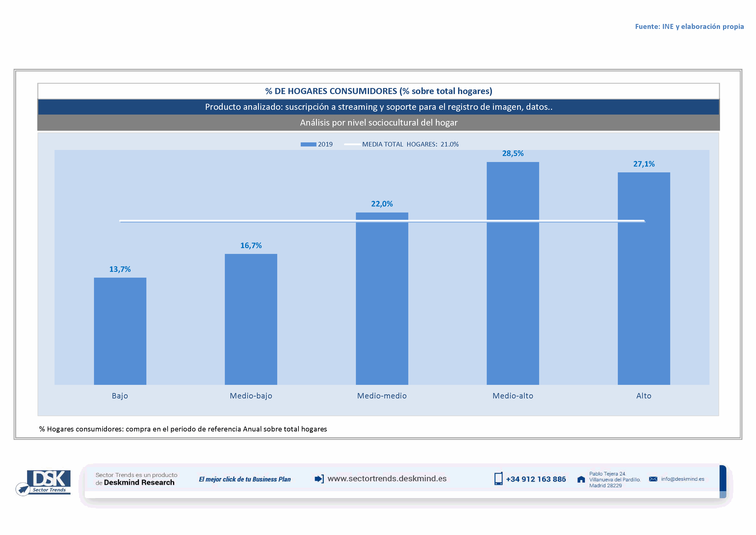Select the Alto bar
The height and width of the screenshot is (535, 756).
[x=644, y=278]
